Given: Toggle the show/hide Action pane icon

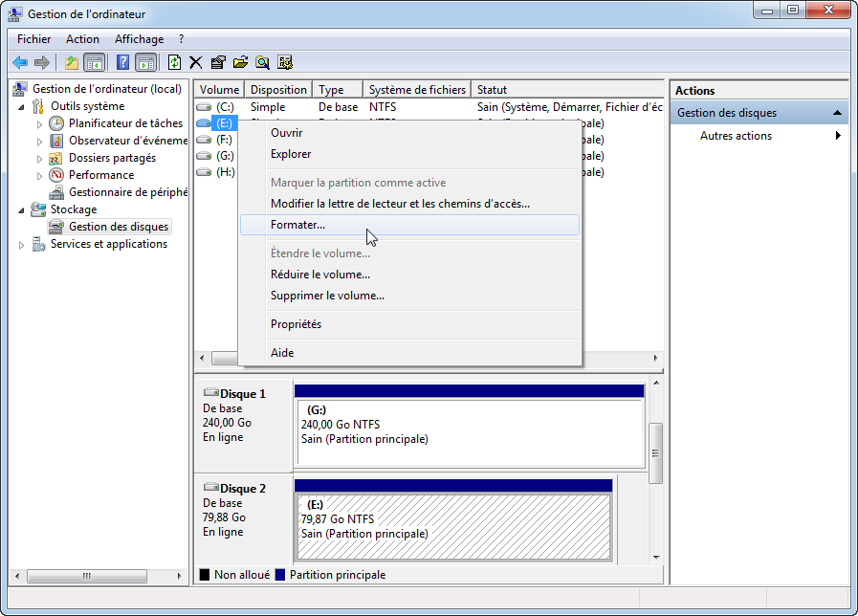Looking at the screenshot, I should click(146, 63).
